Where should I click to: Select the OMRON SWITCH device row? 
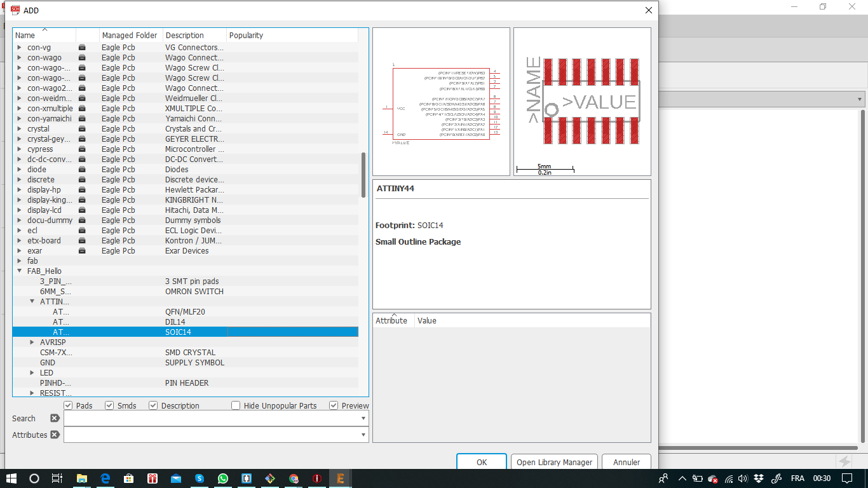tap(185, 292)
